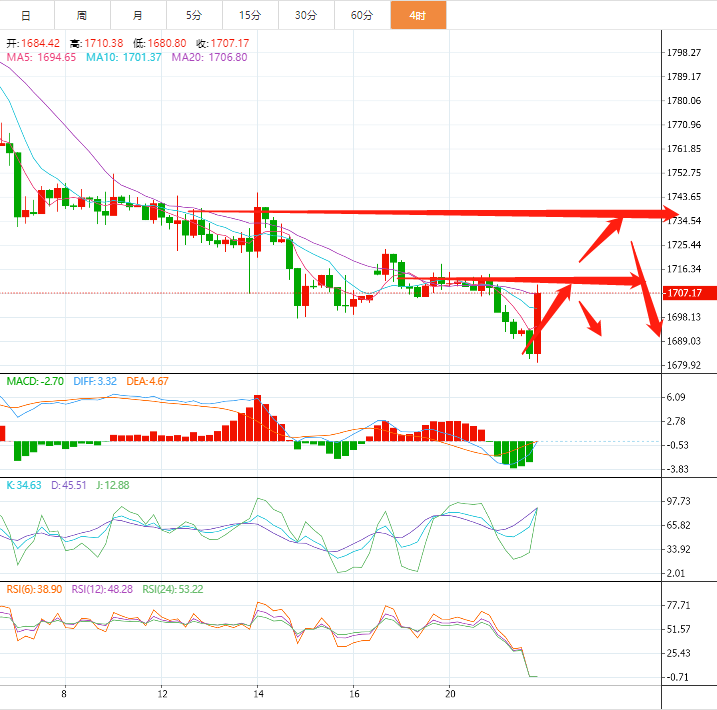Click the D: 45.51 KDJ label

coord(69,485)
